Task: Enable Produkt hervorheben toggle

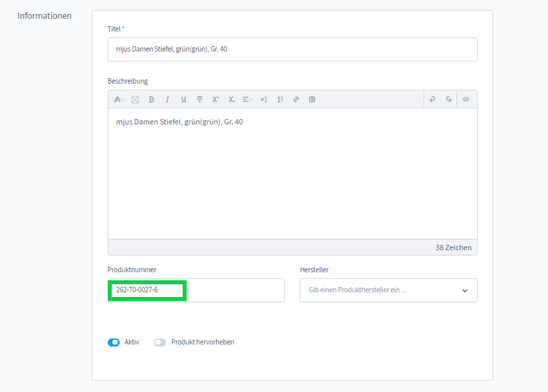Action: pos(160,342)
